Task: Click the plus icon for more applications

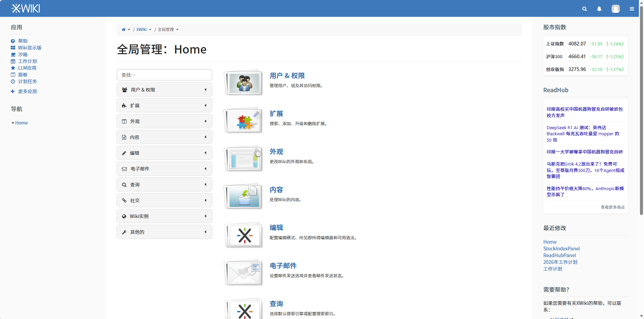Action: point(13,92)
